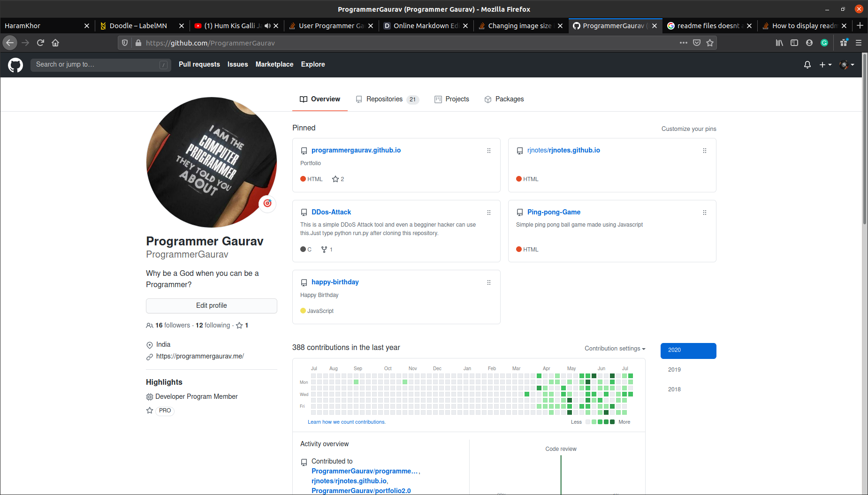The image size is (868, 495).
Task: Click Firefox back arrow button
Action: coord(10,43)
